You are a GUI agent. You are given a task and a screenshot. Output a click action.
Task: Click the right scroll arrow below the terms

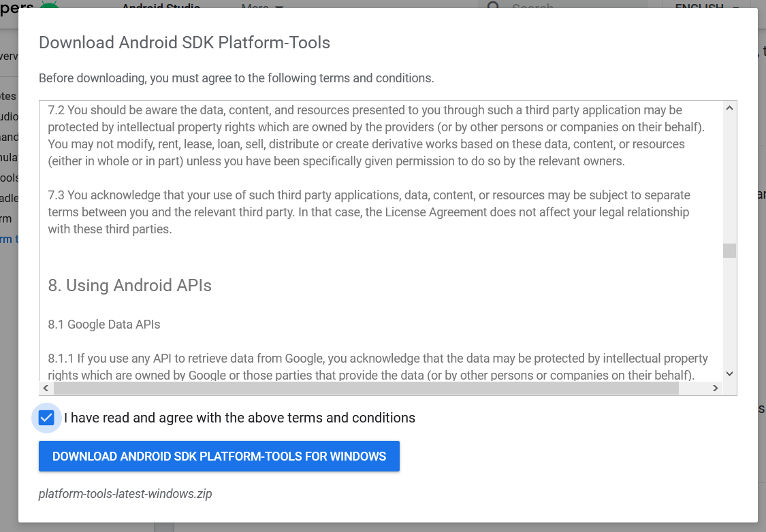pyautogui.click(x=716, y=388)
